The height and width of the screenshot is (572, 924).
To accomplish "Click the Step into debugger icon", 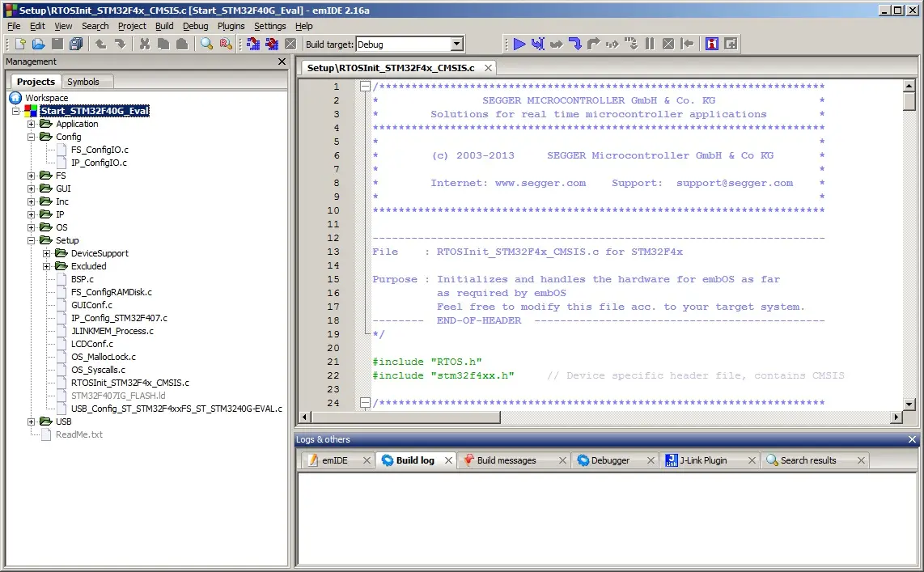I will pyautogui.click(x=574, y=44).
